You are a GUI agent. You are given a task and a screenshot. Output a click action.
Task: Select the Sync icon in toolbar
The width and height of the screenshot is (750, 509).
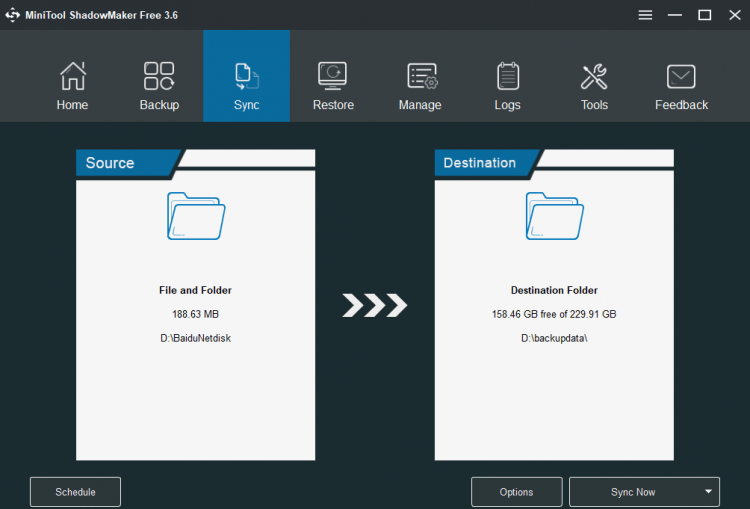click(x=247, y=76)
